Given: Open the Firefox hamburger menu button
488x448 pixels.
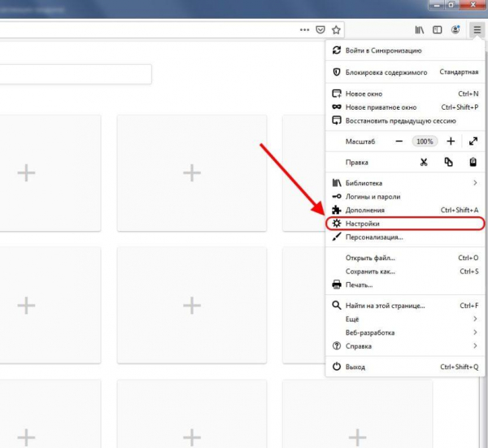Looking at the screenshot, I should click(x=477, y=30).
